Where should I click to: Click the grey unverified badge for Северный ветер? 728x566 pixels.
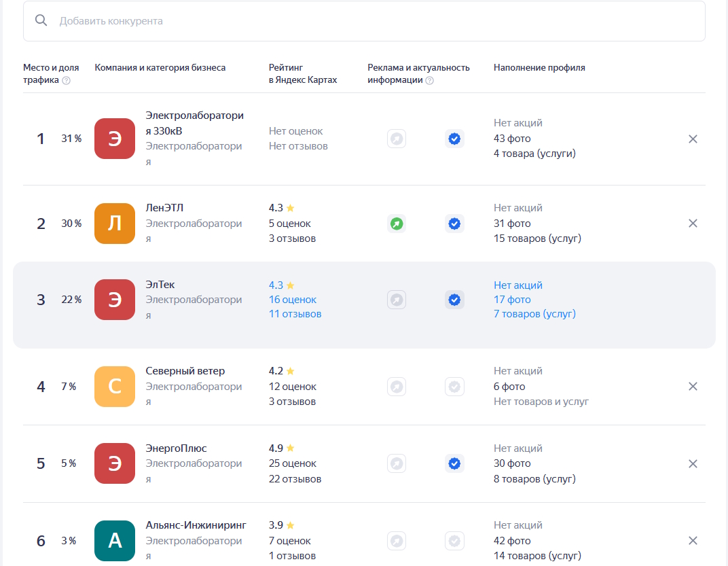tap(454, 387)
